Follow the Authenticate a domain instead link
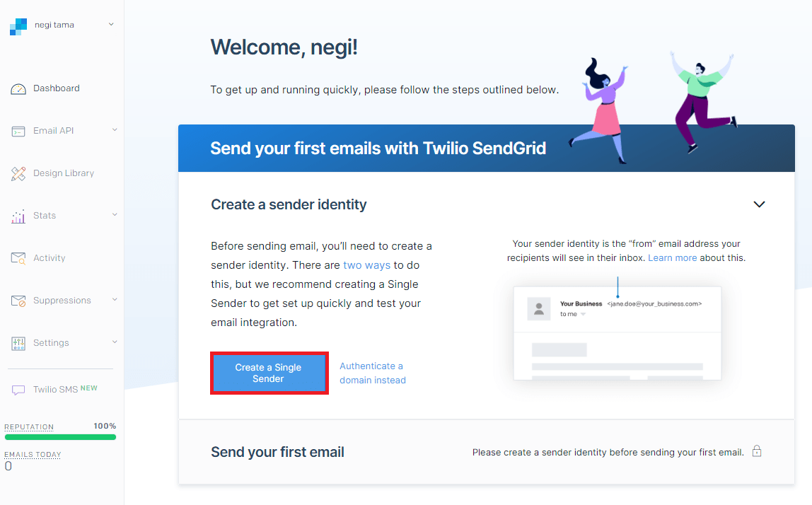812x505 pixels. click(x=372, y=373)
